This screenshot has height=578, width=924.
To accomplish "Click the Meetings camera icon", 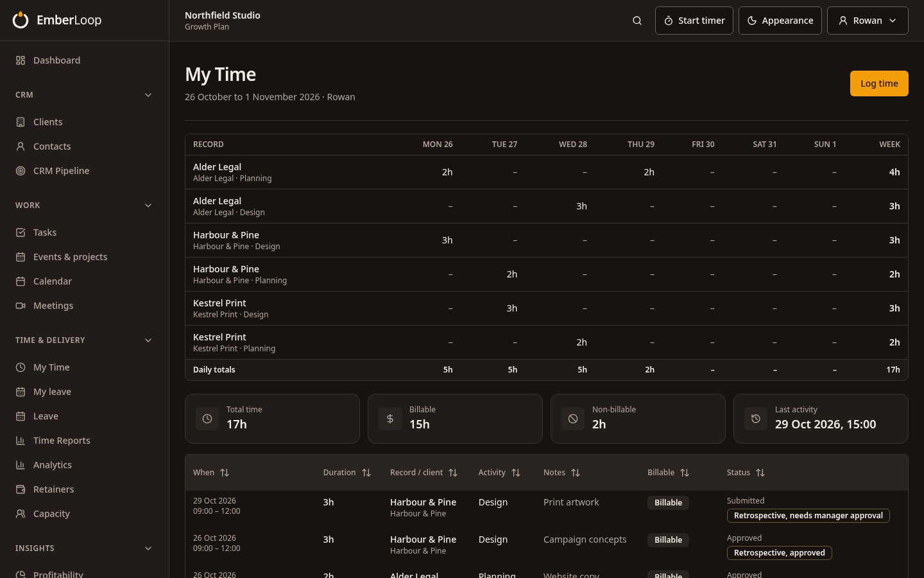I will [21, 306].
